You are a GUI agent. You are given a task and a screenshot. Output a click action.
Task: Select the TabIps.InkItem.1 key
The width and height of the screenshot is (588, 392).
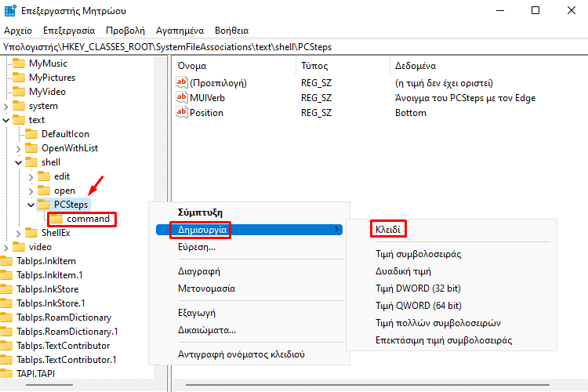(49, 275)
